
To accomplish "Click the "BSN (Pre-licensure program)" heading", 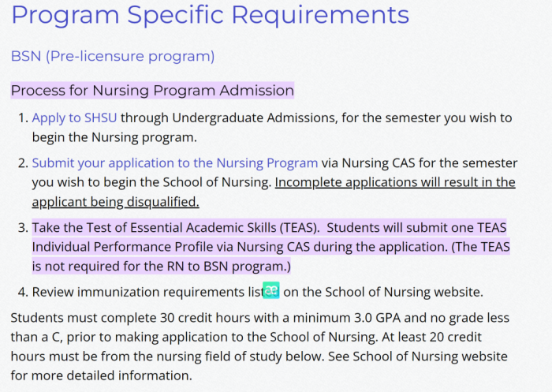I will click(x=113, y=56).
